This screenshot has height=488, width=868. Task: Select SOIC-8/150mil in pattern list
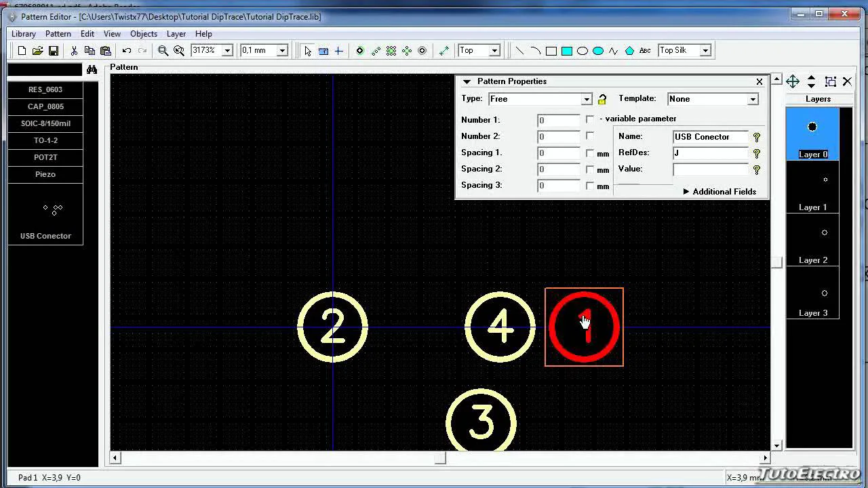pyautogui.click(x=45, y=123)
